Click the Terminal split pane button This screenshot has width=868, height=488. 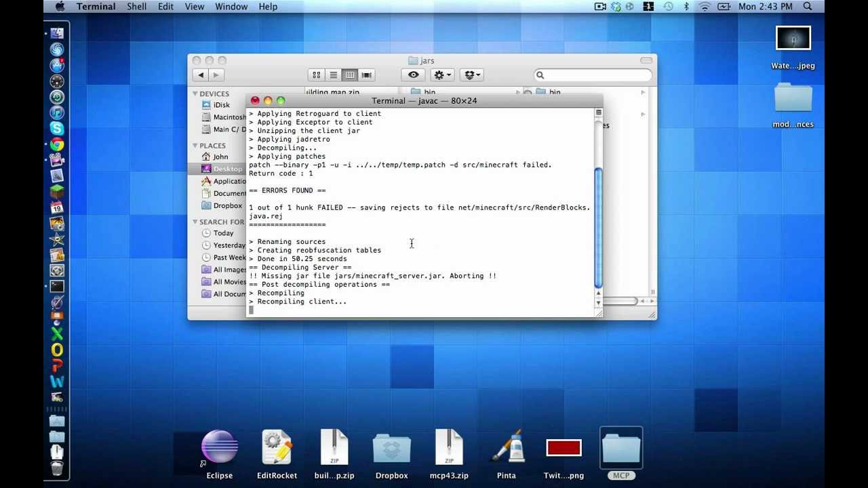tap(598, 113)
